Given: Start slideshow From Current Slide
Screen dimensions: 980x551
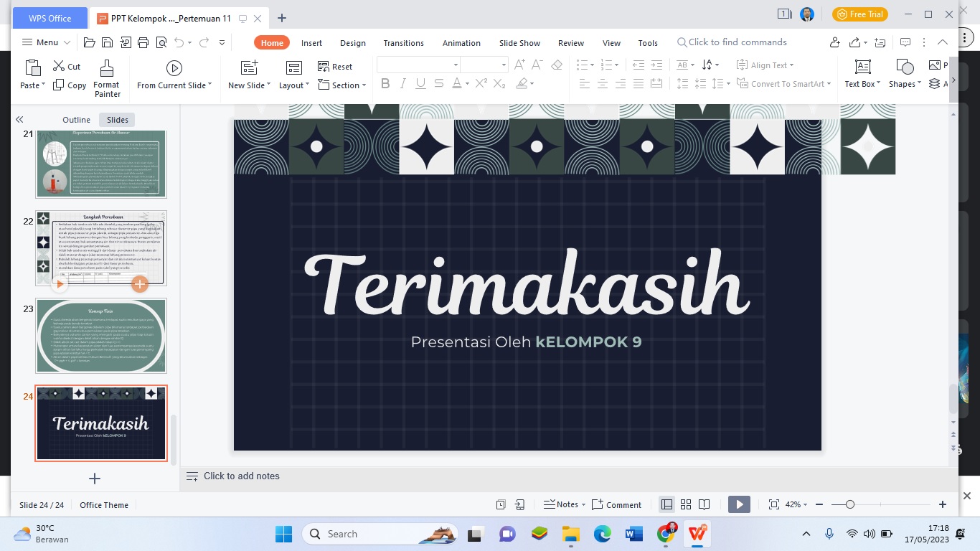Looking at the screenshot, I should (174, 69).
